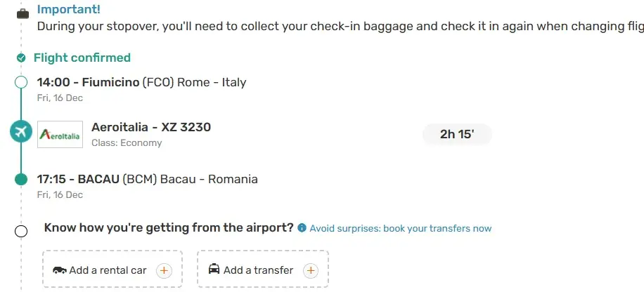Click the BACAU (BCM) Bacau arrival line
The image size is (644, 292).
[x=147, y=179]
